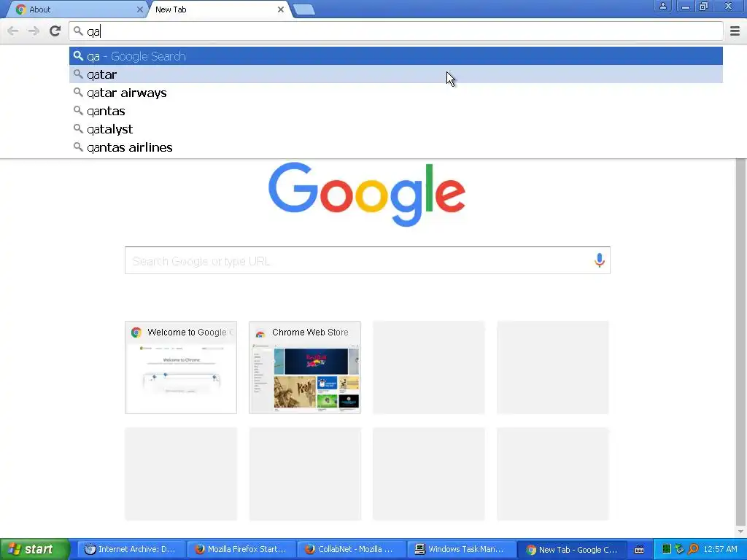Reload the current page
Viewport: 747px width, 560px height.
coord(55,31)
